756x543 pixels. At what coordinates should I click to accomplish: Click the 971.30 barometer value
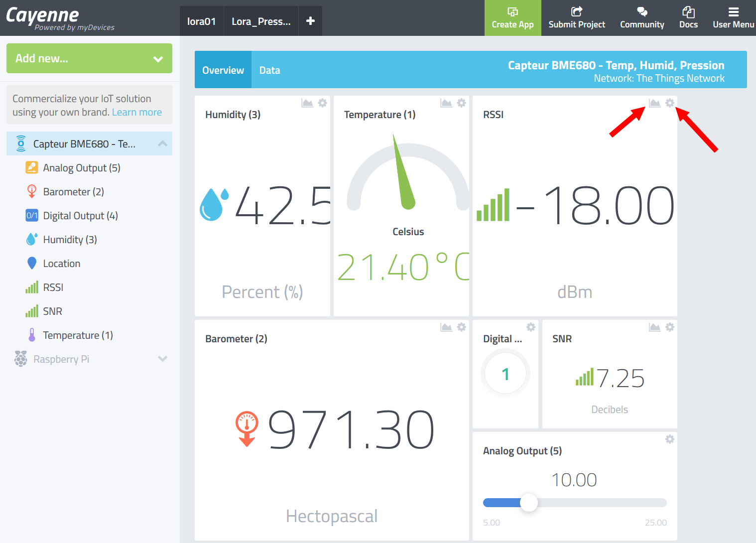point(352,429)
